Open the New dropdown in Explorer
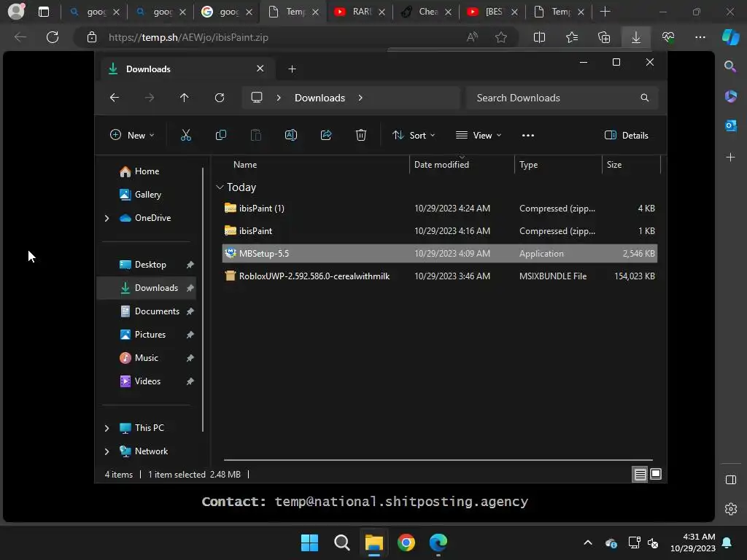The image size is (747, 560). coord(132,135)
